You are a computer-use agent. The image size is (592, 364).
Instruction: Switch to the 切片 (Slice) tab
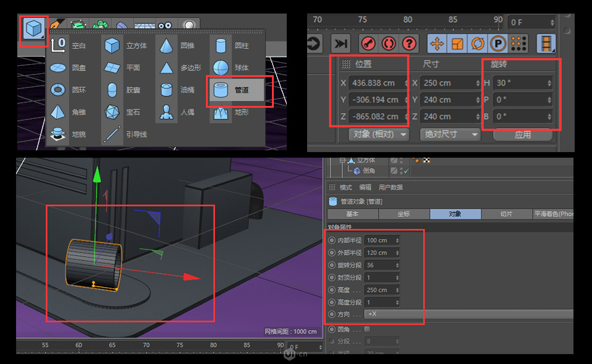[x=508, y=213]
